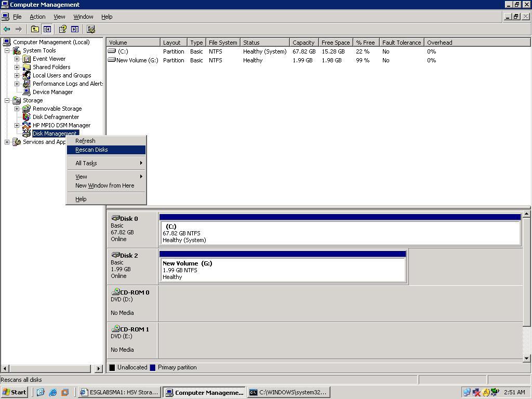The image size is (532, 399).
Task: Click the blue Primary partition legend swatch
Action: 153,367
